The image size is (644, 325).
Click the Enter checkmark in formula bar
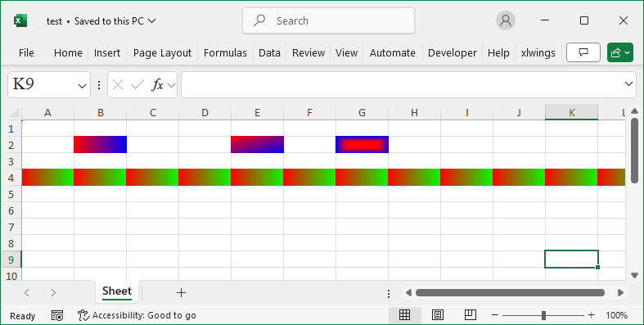(137, 84)
